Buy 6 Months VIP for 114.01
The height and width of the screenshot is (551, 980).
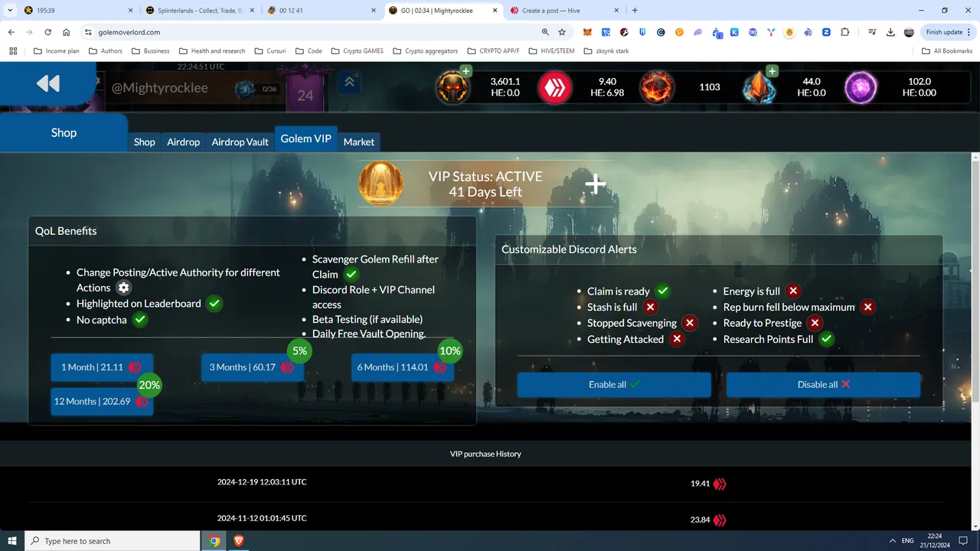click(x=402, y=367)
